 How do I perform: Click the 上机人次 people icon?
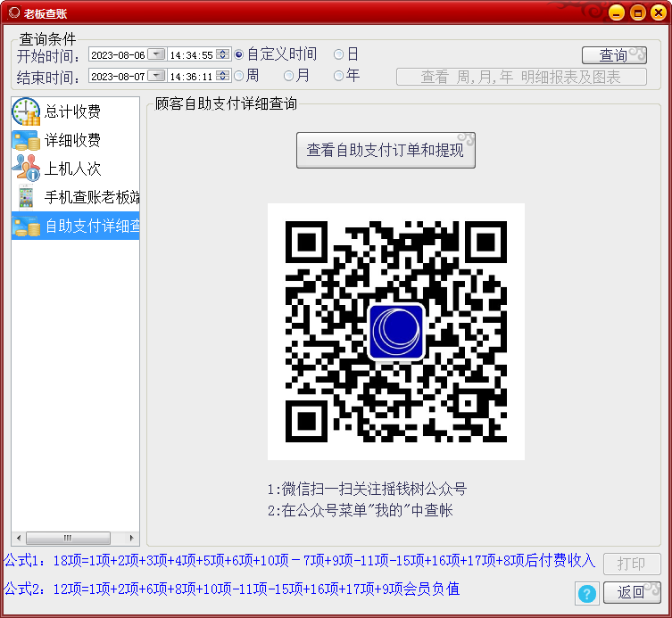coord(26,169)
